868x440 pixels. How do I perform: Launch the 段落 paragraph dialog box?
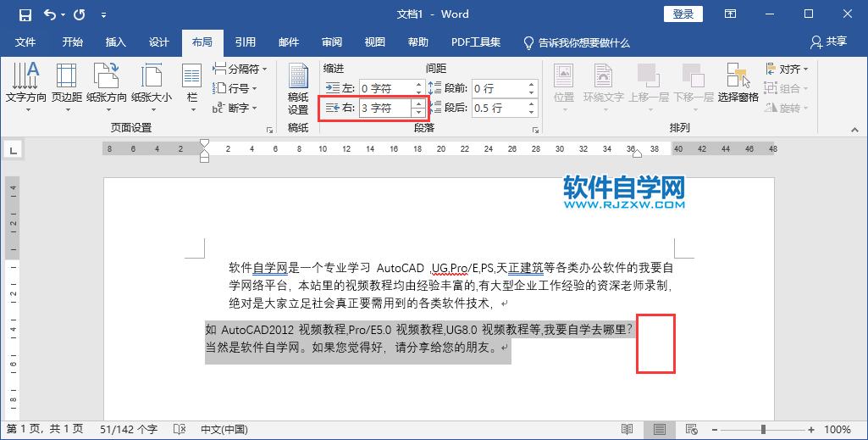(x=535, y=130)
